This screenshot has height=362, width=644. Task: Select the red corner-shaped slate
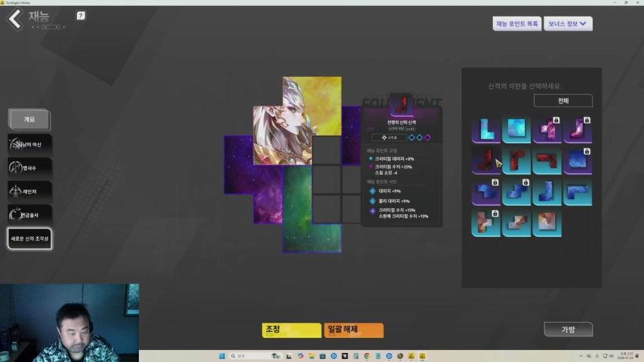click(516, 161)
